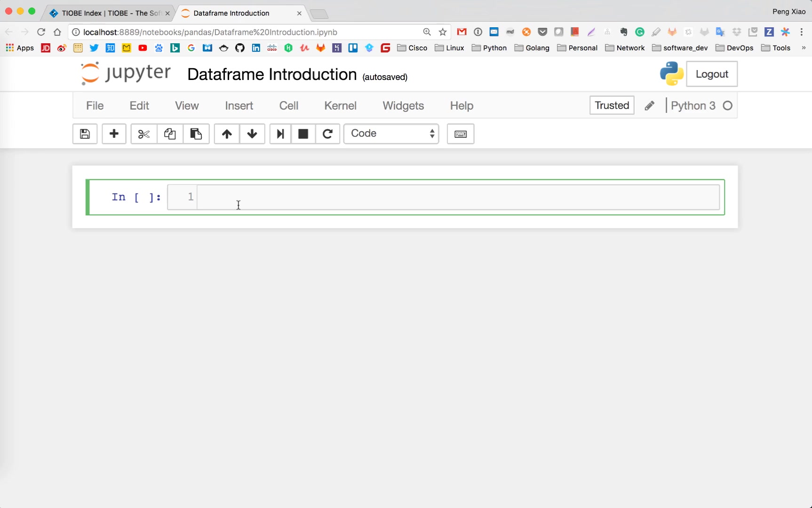This screenshot has width=812, height=508.
Task: Open the command palette keyboard icon
Action: (461, 134)
